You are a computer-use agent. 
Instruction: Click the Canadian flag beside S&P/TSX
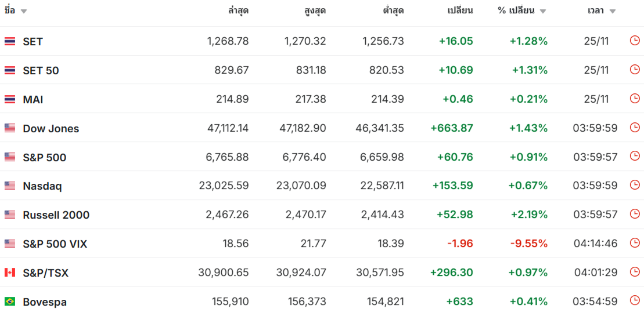click(10, 273)
